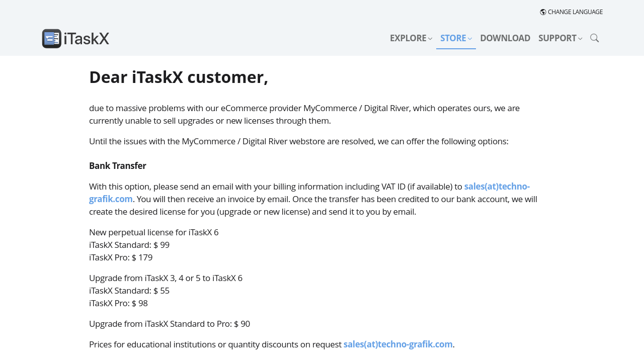Click 'Upgrade from iTaskX 3, 4 or 5' line
The width and height of the screenshot is (644, 362).
pos(166,278)
